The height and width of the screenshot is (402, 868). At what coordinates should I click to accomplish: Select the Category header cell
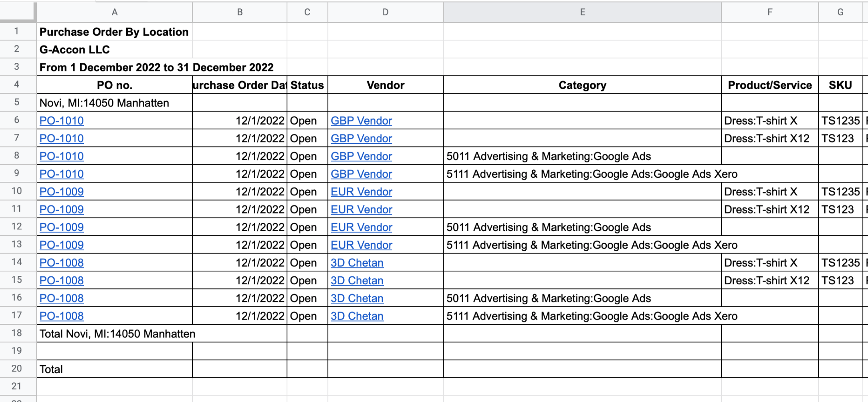point(582,85)
